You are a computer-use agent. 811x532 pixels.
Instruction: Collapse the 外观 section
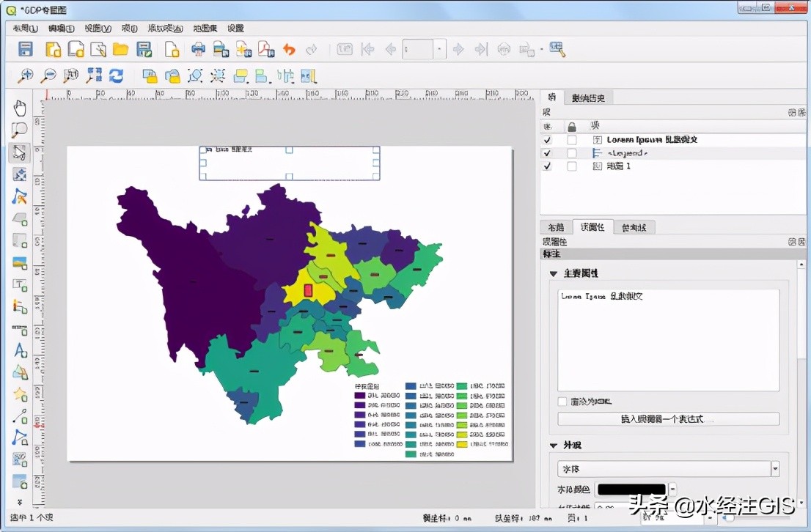(553, 445)
